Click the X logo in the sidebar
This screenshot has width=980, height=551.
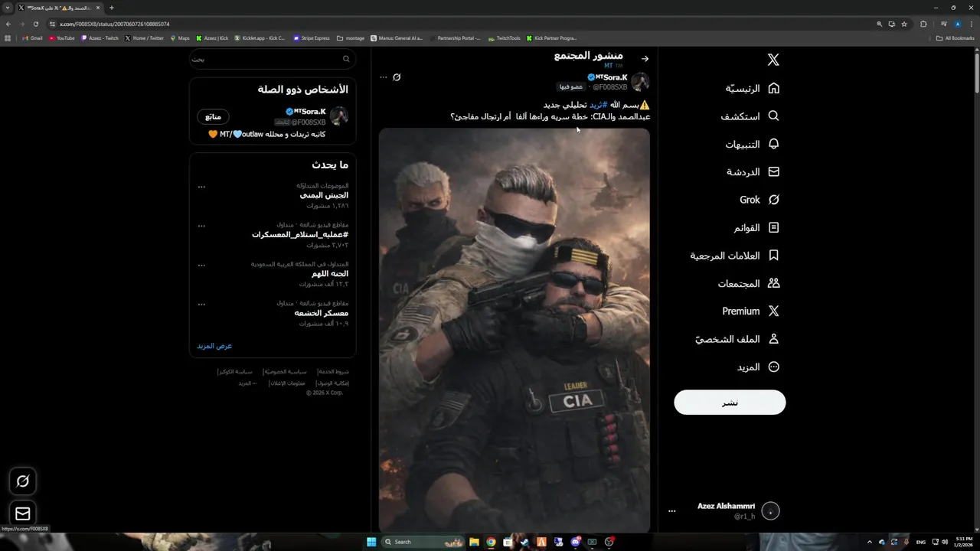(x=773, y=60)
